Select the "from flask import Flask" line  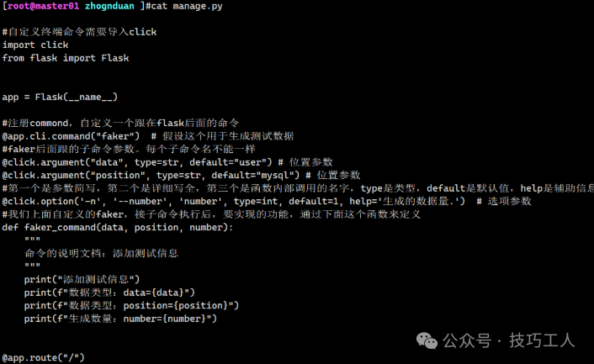[x=66, y=58]
